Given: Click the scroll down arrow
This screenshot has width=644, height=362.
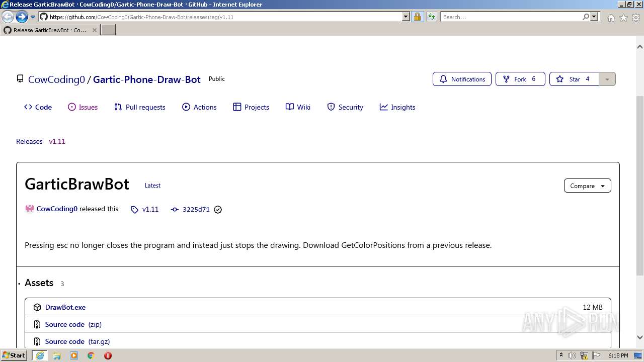Looking at the screenshot, I should pos(640,337).
